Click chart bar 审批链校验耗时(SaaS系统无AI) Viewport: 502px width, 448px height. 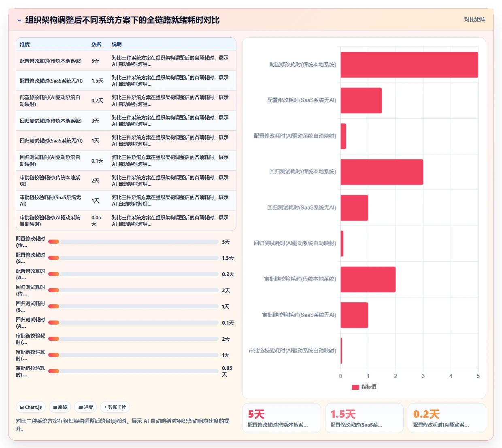point(354,315)
